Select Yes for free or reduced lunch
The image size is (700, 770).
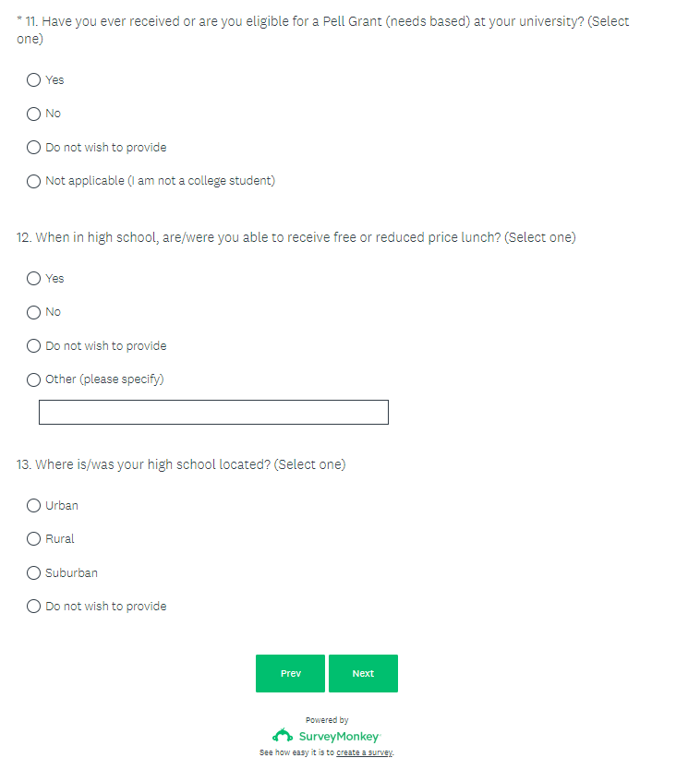[34, 279]
